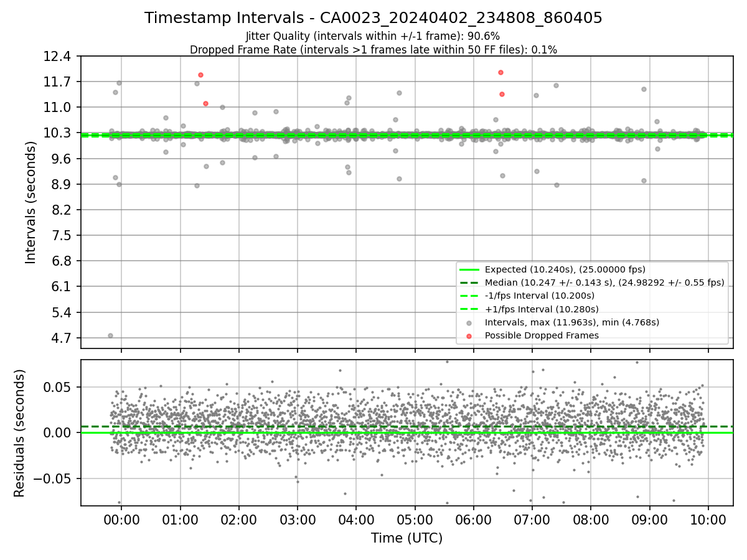Select legend label "+1/fps Interval (10.280s)"
This screenshot has width=747, height=560.
pyautogui.click(x=542, y=309)
